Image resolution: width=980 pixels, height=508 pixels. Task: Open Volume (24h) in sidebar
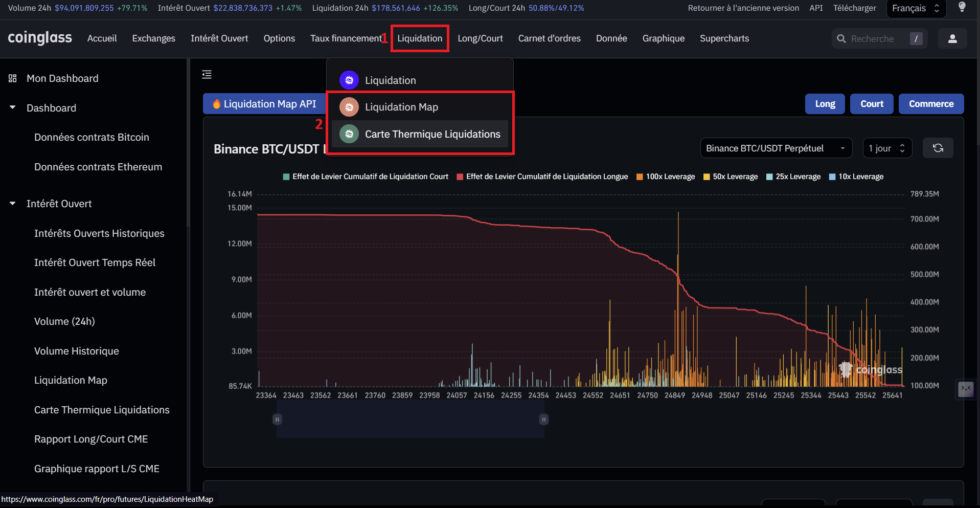click(x=64, y=321)
